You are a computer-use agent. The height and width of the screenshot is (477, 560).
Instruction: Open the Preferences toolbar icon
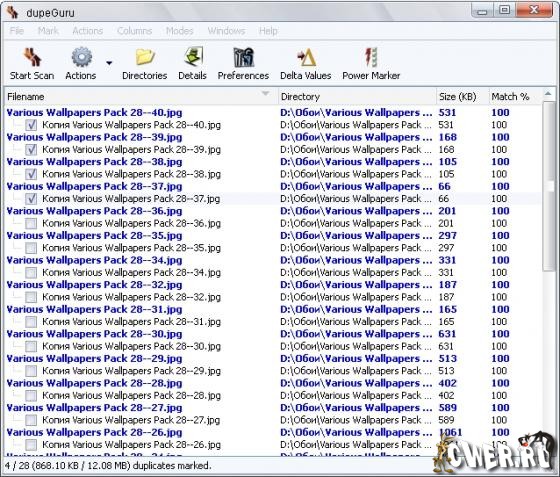point(244,57)
